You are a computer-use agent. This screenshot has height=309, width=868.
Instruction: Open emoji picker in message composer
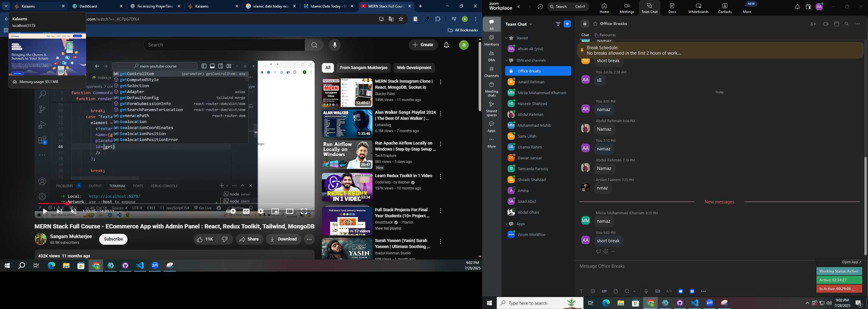point(593,291)
